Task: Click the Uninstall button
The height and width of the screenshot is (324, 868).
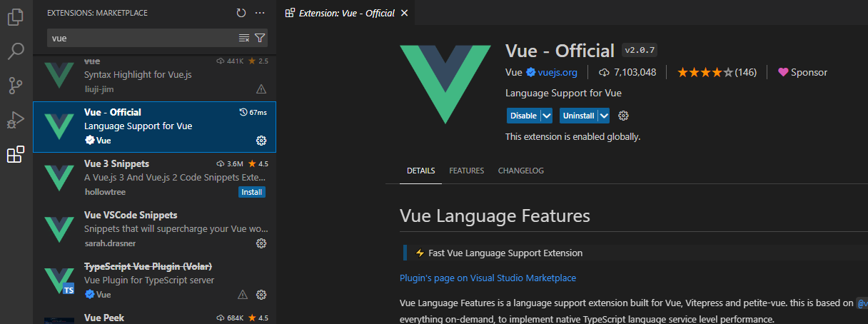Action: 578,116
